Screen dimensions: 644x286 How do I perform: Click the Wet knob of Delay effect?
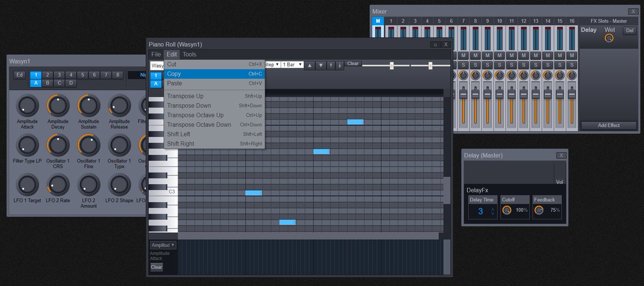(609, 38)
